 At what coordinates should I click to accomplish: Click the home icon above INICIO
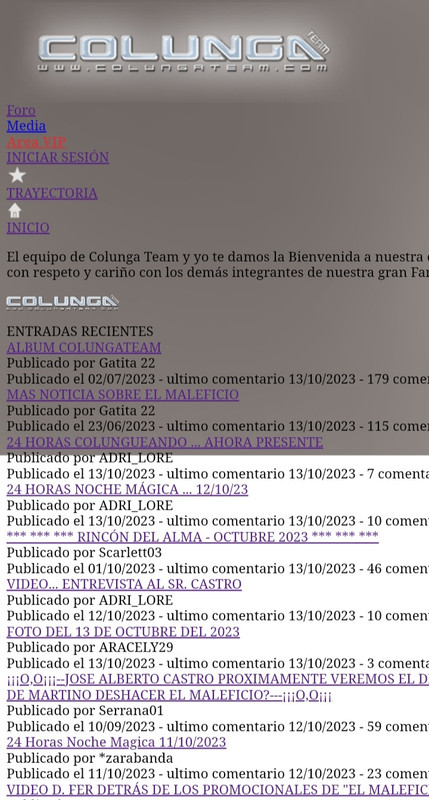click(15, 210)
